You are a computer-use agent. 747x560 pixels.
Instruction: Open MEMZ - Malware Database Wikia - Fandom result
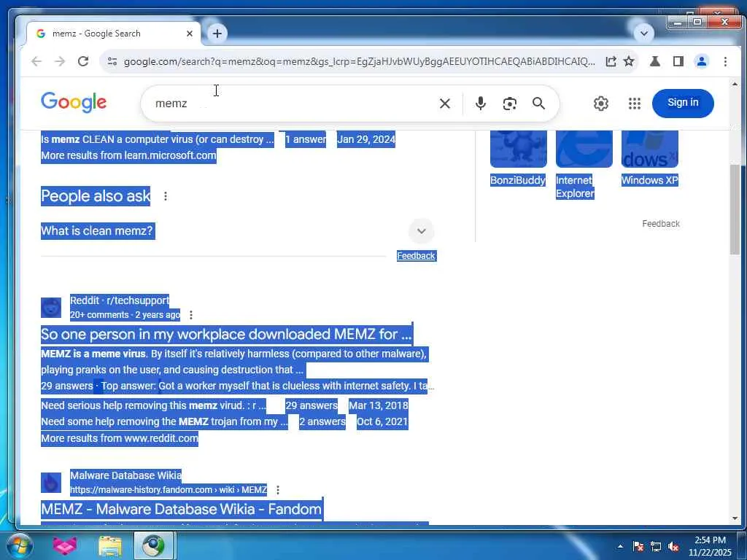coord(182,509)
